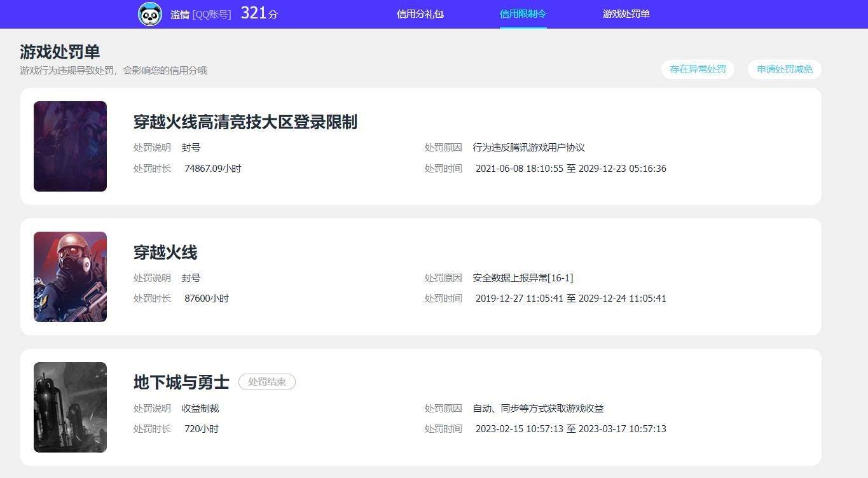Select the 穿越火线 card title

[165, 253]
